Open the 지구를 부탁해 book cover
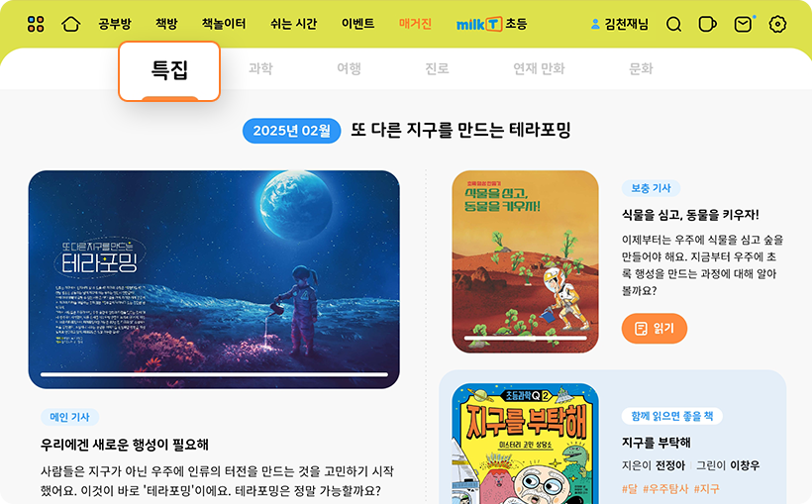Image resolution: width=812 pixels, height=504 pixels. tap(525, 444)
